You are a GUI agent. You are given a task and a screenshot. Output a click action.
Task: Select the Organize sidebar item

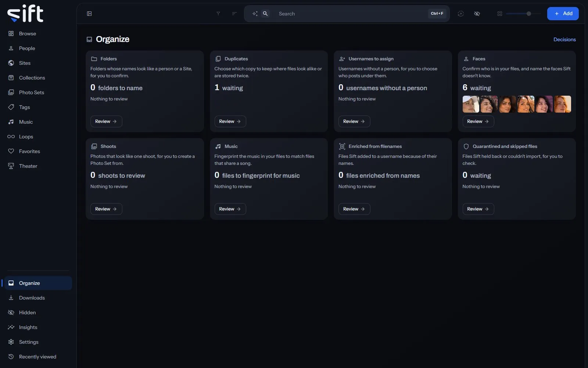tap(38, 283)
